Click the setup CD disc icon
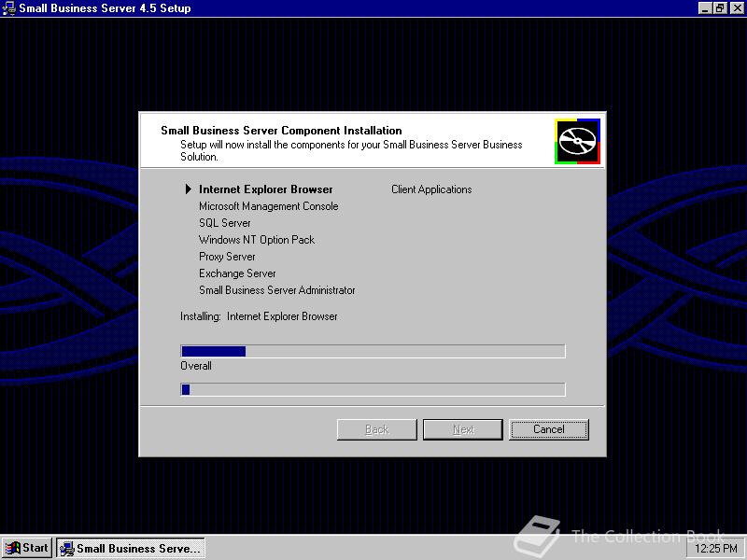Viewport: 747px width, 560px height. pos(577,142)
